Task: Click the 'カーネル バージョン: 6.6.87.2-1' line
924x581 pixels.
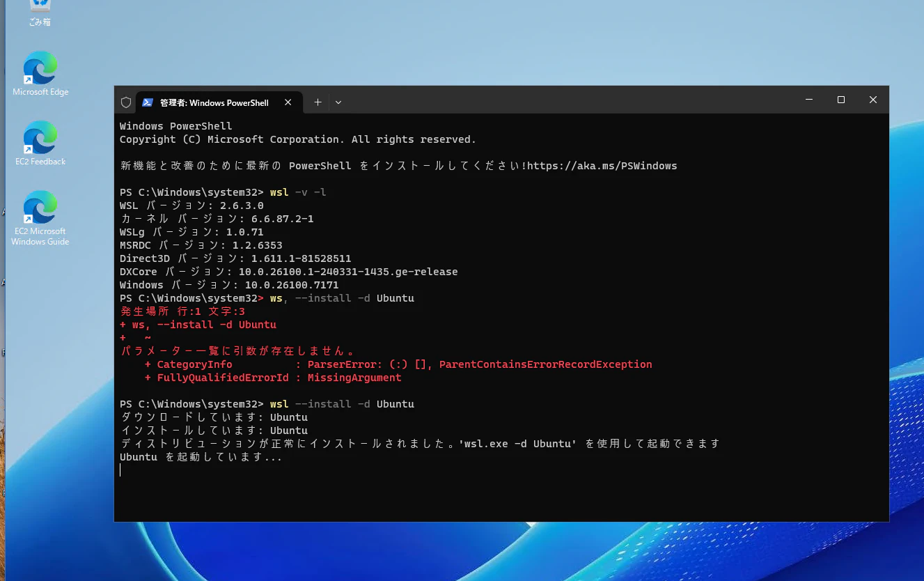Action: [217, 219]
